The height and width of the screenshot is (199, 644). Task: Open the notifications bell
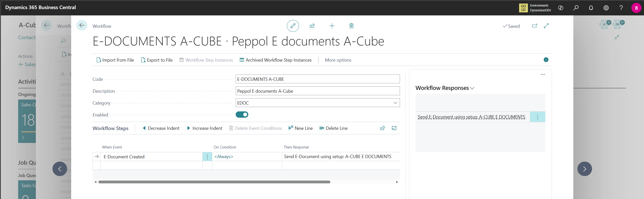point(591,8)
